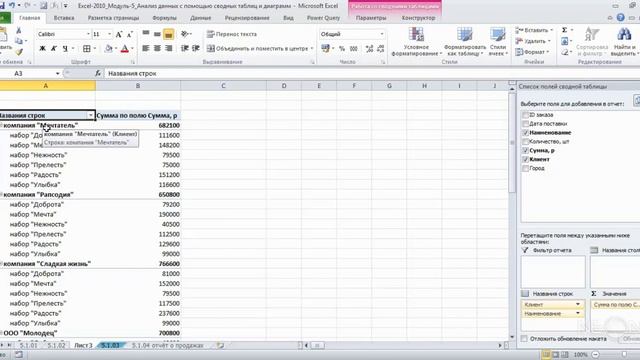Collapse the компания "Сладкая жизнь" group
The width and height of the screenshot is (640, 360).
(1, 264)
